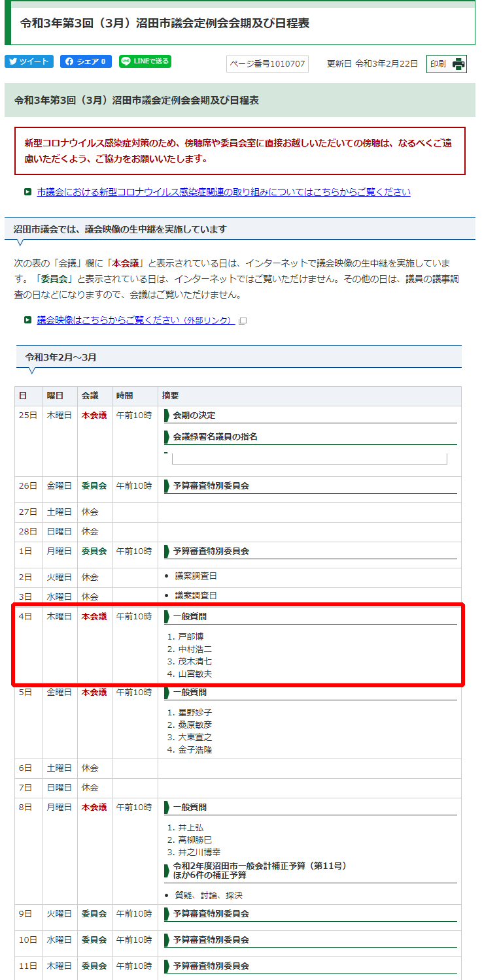Send the page via LINE button
Screen dimensions: 482x980
pyautogui.click(x=145, y=61)
